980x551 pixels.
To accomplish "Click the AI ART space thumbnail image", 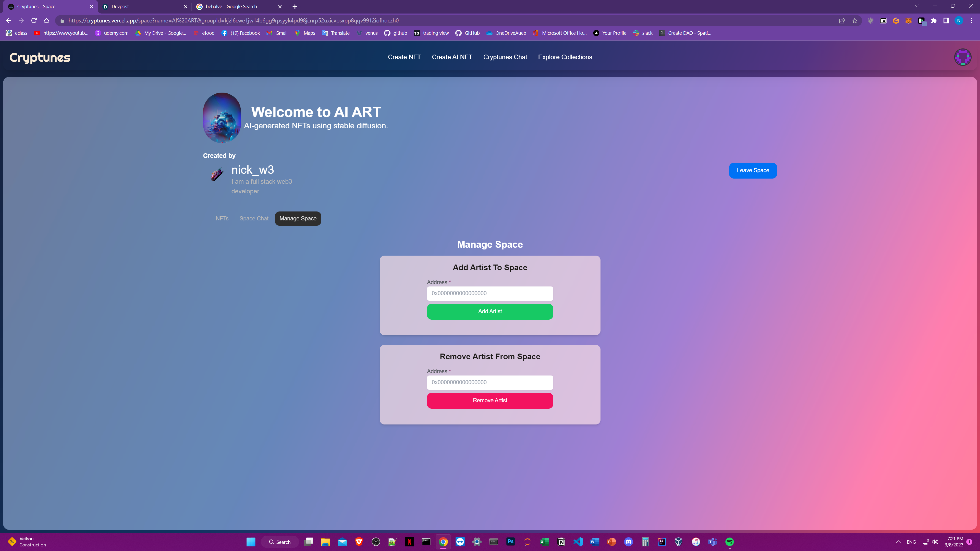I will pos(222,118).
